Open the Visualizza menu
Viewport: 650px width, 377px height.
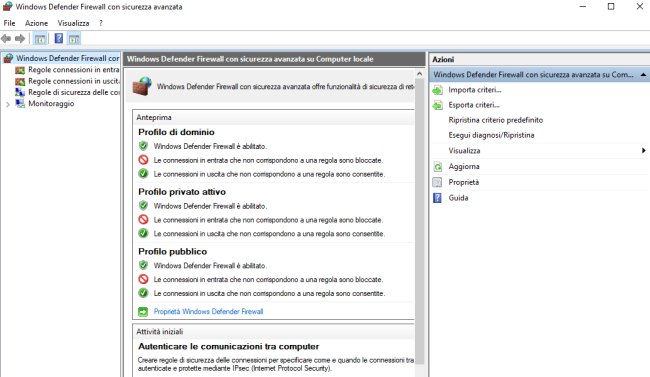point(73,23)
